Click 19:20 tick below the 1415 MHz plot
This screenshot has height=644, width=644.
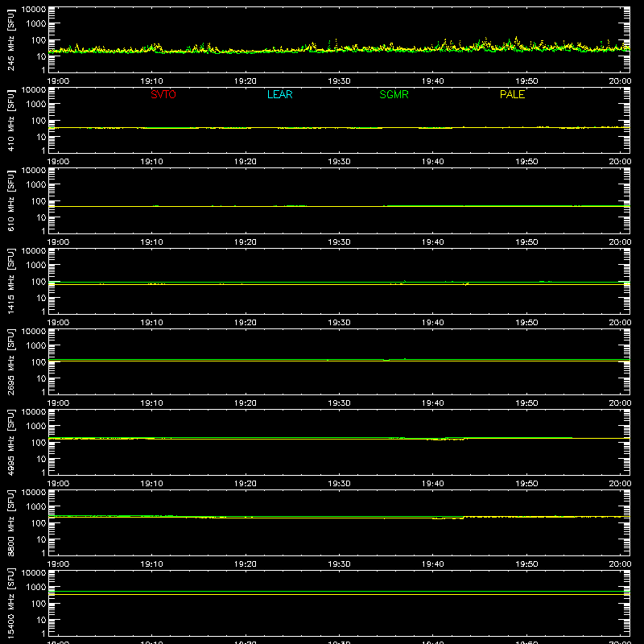click(246, 323)
